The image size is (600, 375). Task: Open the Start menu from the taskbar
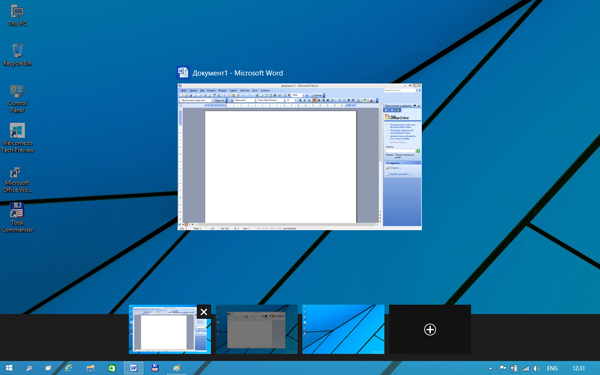click(9, 368)
